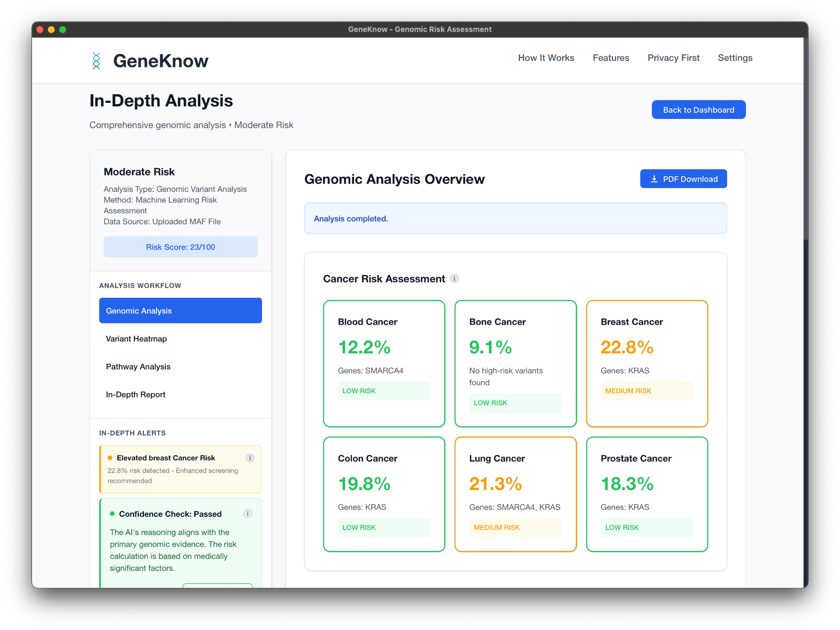
Task: Click LOW RISK badge on Prostate Cancer card
Action: [x=647, y=527]
